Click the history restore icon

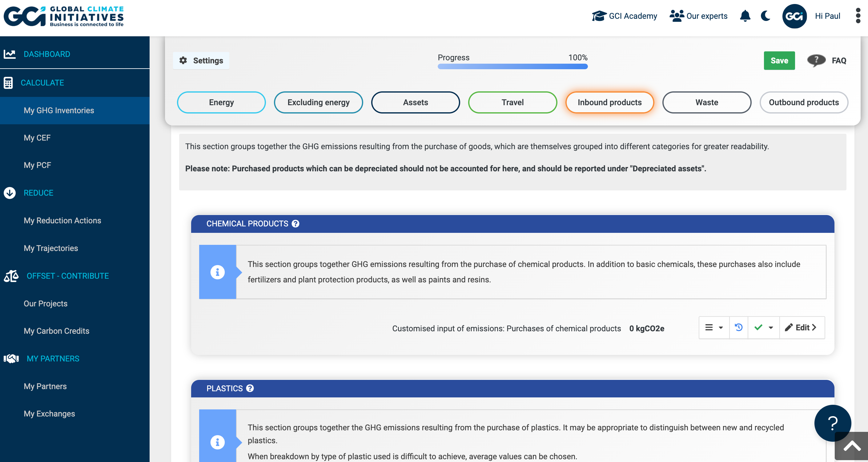(x=739, y=327)
